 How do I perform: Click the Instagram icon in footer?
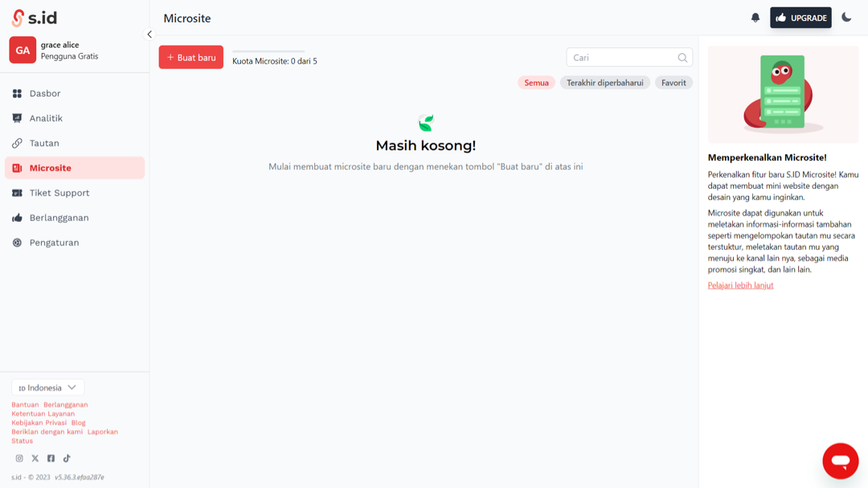point(19,458)
